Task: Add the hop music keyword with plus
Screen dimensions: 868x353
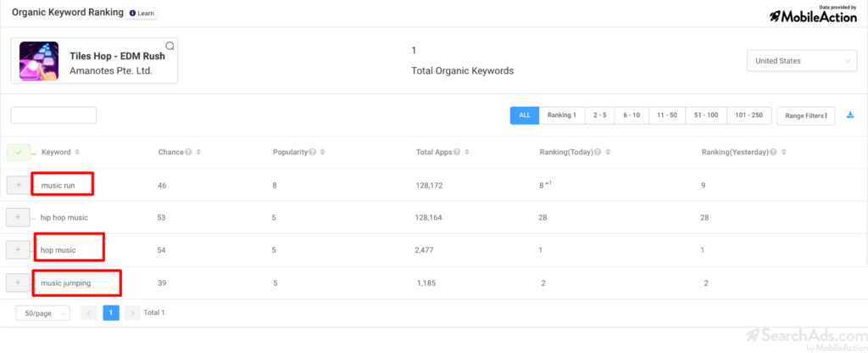Action: click(x=18, y=250)
